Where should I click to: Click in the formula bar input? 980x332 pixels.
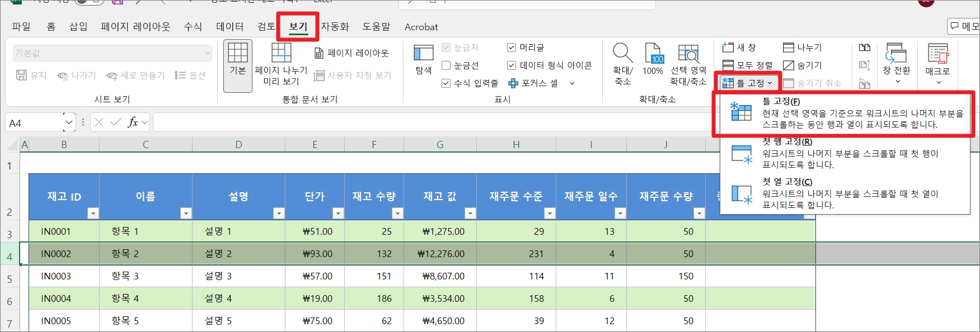pos(437,122)
